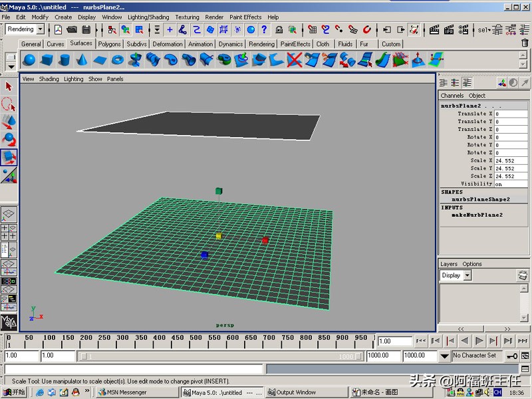
Task: Activate the Lasso select tool
Action: pyautogui.click(x=9, y=104)
